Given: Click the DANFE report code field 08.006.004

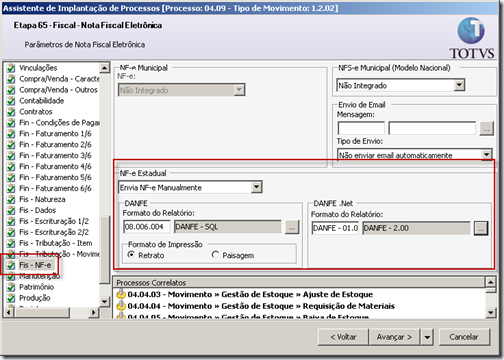Looking at the screenshot, I should (147, 227).
